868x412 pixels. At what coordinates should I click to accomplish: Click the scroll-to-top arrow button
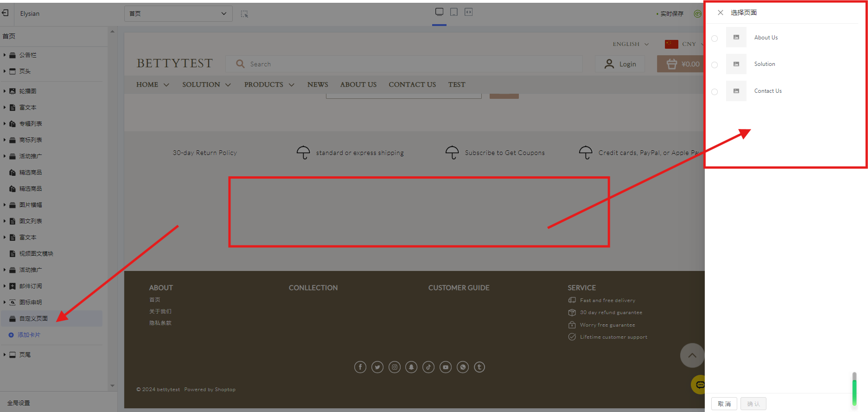click(x=692, y=355)
